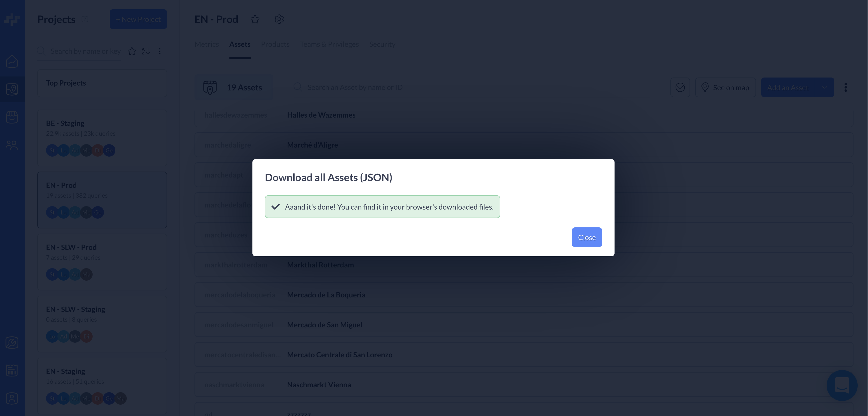The width and height of the screenshot is (868, 416).
Task: Click See on map button
Action: (x=725, y=88)
